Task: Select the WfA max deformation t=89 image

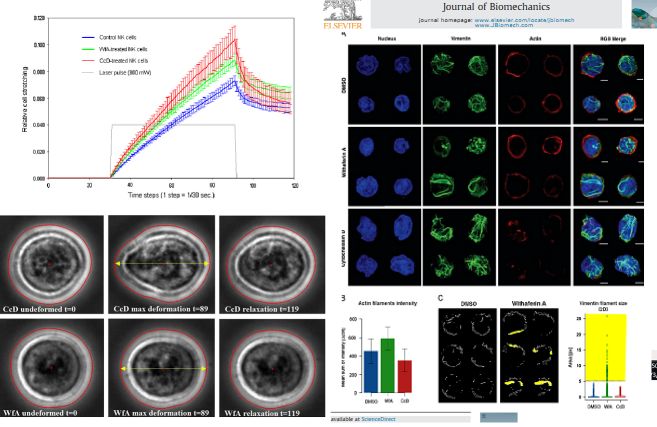Action: [162, 370]
